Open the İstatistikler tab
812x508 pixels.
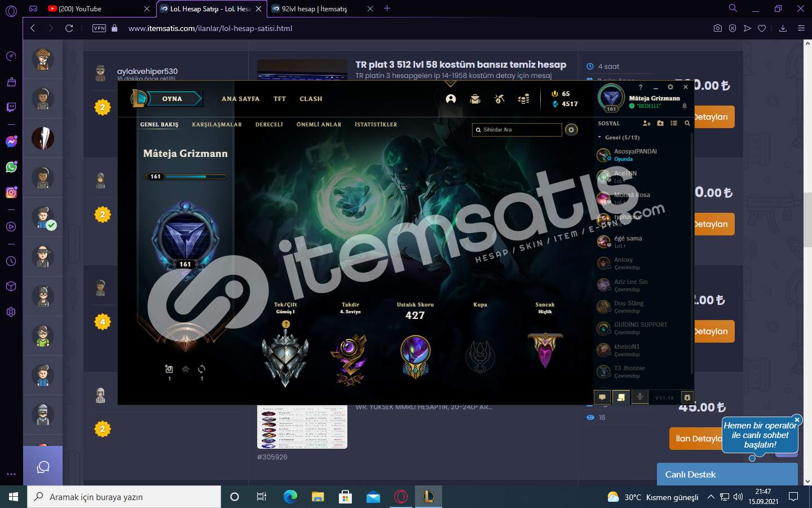click(376, 124)
